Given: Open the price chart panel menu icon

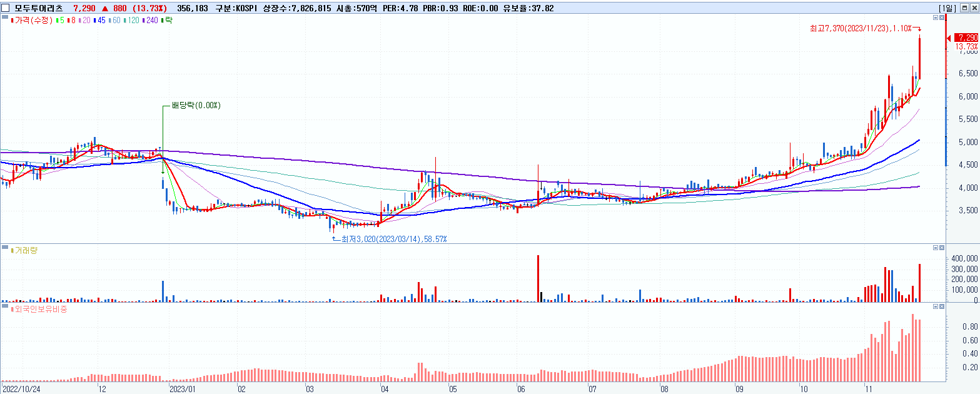Looking at the screenshot, I should (5, 18).
